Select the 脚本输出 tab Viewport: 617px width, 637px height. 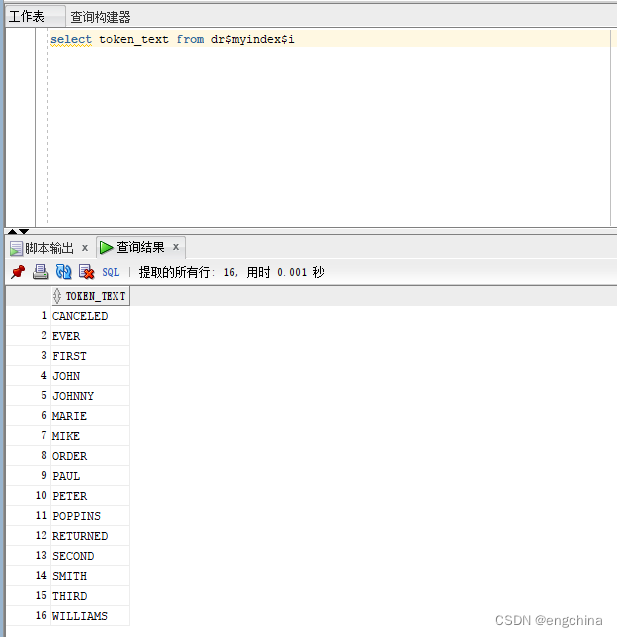point(49,248)
